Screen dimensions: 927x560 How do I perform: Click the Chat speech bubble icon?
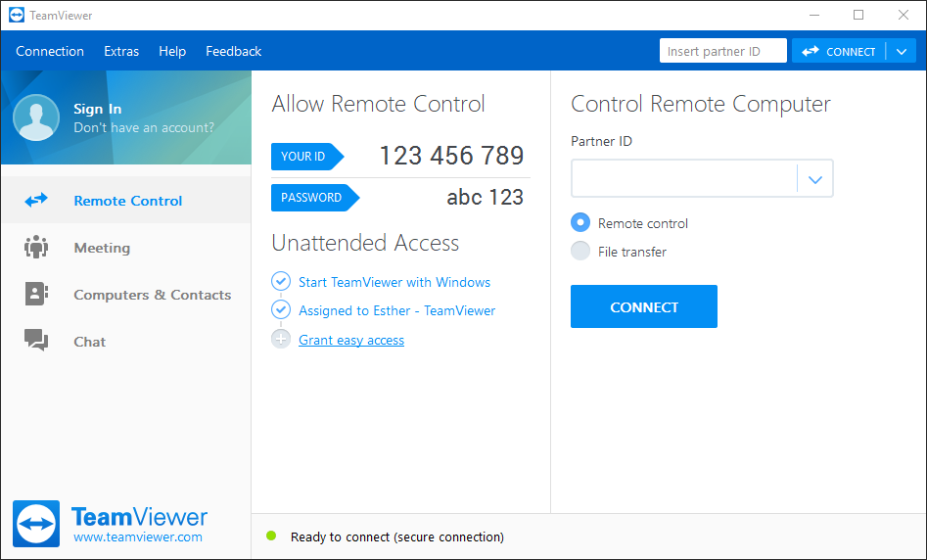tap(36, 341)
